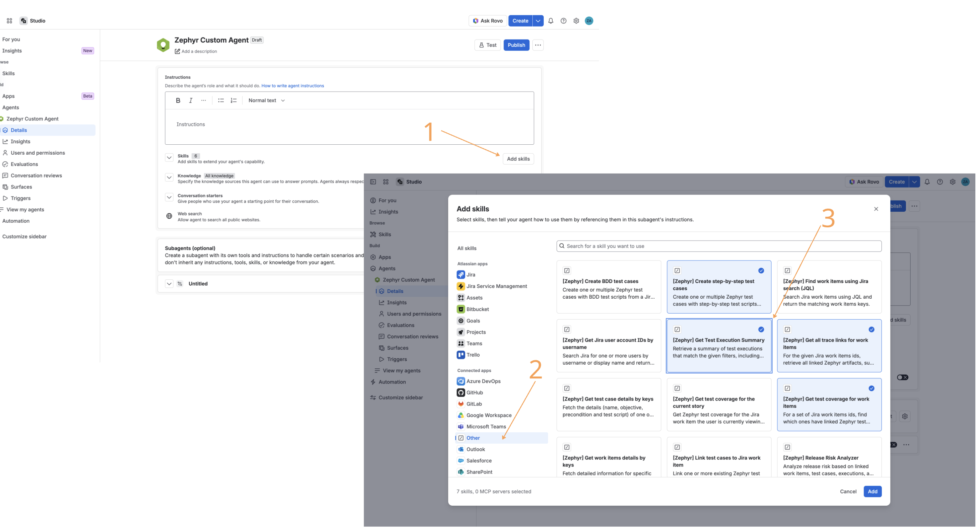The image size is (980, 531).
Task: Choose the Assets icon in the skills list
Action: (461, 298)
